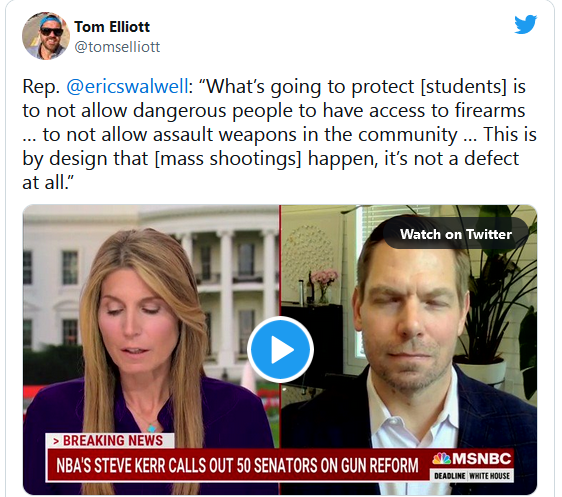Viewport: 562px width, 497px height.
Task: Open Tom Elliott's profile picture
Action: pyautogui.click(x=46, y=36)
